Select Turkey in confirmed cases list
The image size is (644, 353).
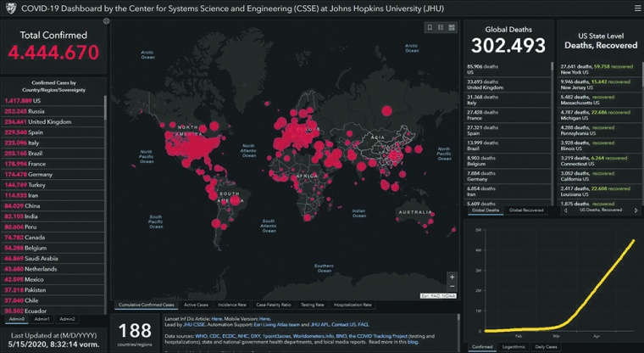[53, 185]
